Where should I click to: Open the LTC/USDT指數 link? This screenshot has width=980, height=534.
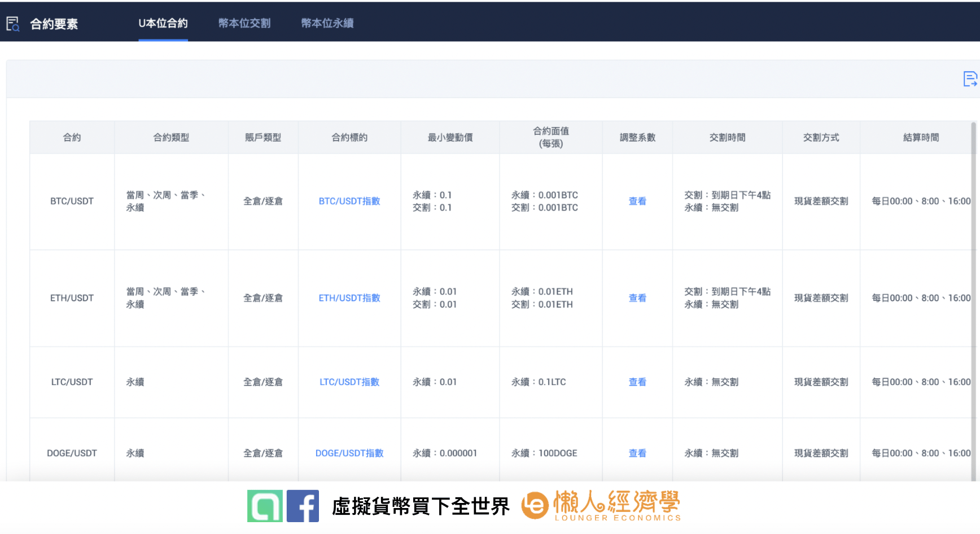coord(349,382)
